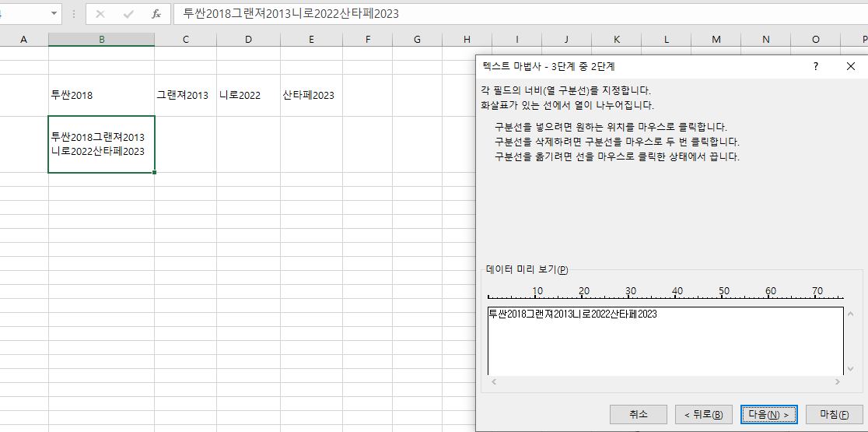Select column G header
This screenshot has width=868, height=432.
418,40
